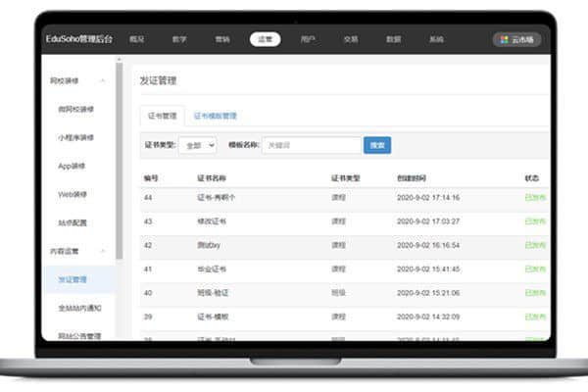This screenshot has height=392, width=588.
Task: Click the 修改证书 certificate name
Action: click(x=212, y=221)
